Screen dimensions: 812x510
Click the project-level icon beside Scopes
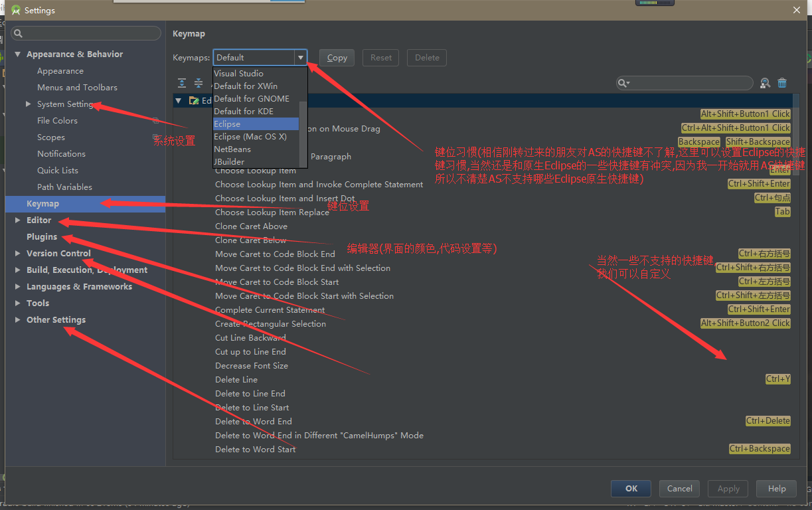[x=155, y=137]
